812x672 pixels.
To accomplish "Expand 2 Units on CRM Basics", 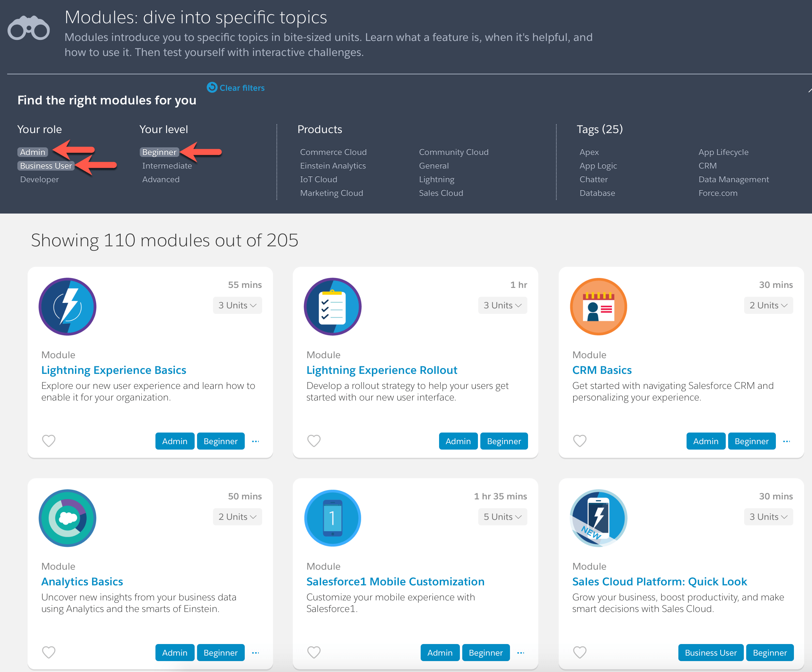I will (769, 305).
